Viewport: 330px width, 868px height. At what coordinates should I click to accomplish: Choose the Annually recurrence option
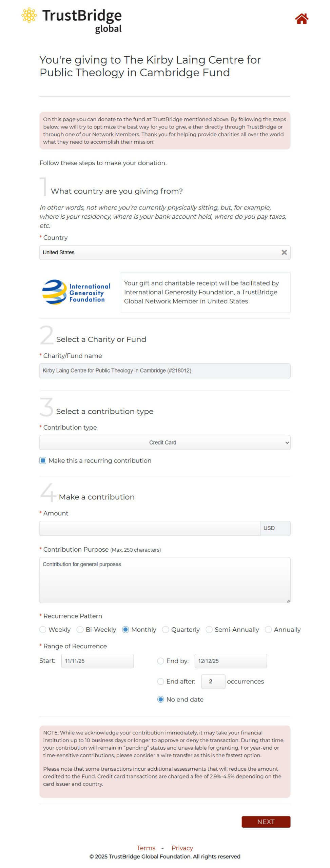[x=268, y=629]
